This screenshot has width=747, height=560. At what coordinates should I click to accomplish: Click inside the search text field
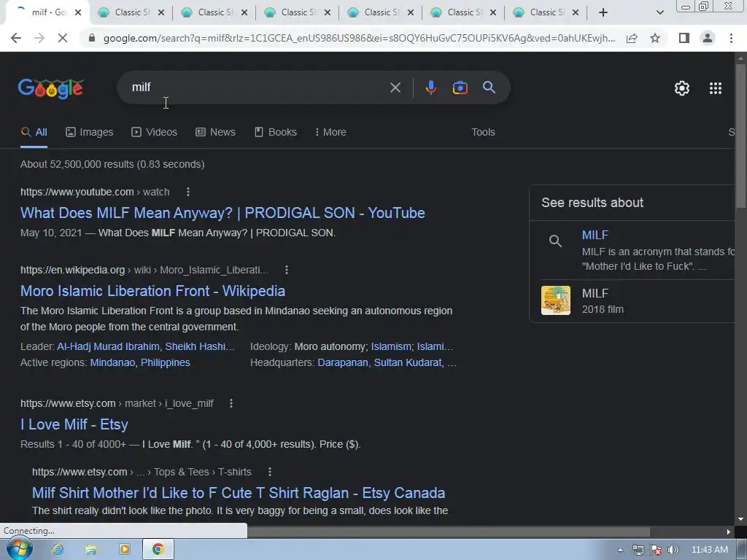pos(258,87)
